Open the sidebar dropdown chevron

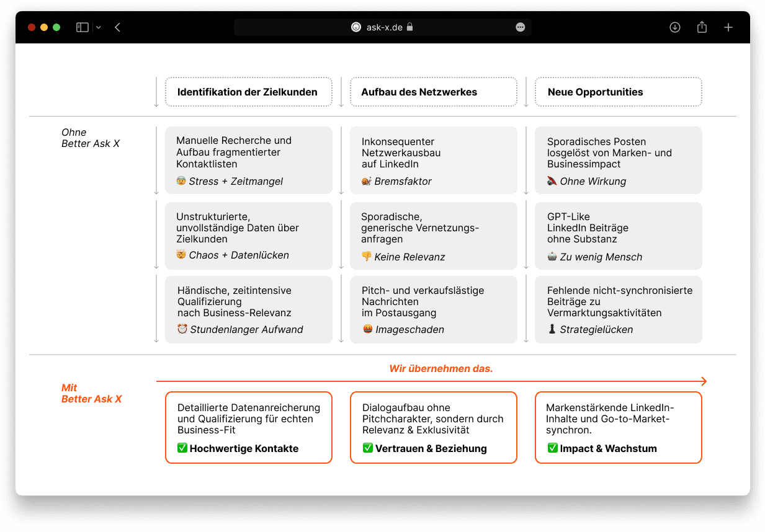click(x=99, y=27)
